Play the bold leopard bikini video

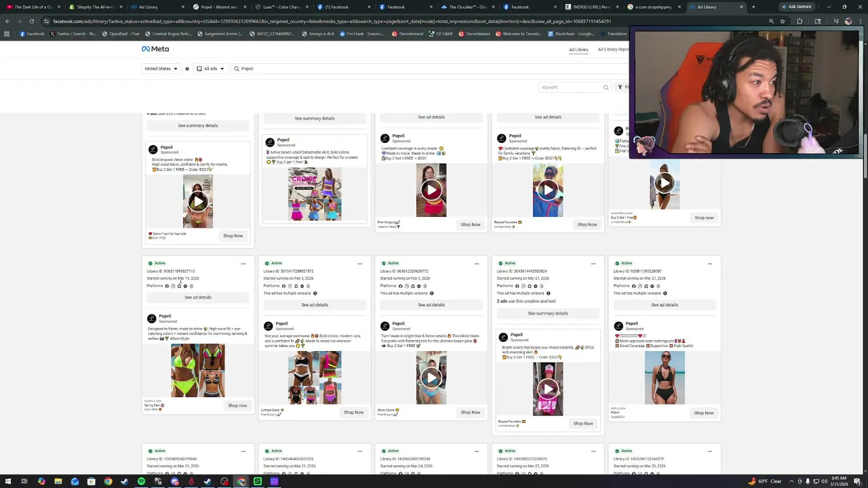pos(198,201)
